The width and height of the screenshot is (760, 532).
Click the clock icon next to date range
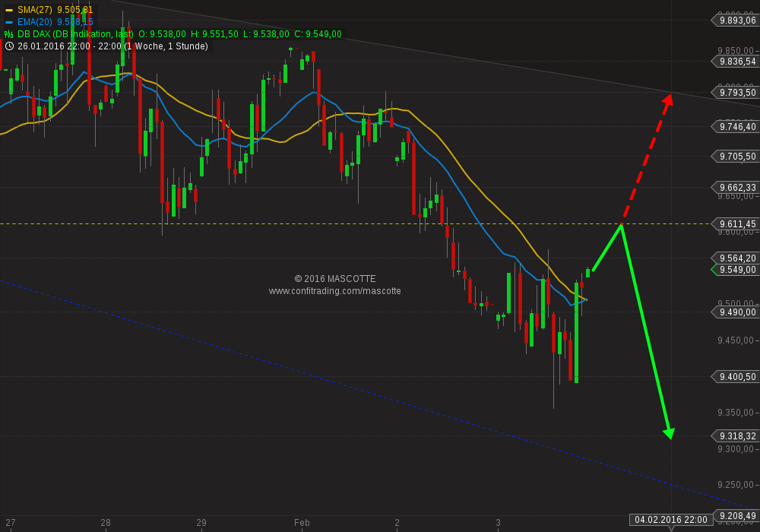coord(9,46)
